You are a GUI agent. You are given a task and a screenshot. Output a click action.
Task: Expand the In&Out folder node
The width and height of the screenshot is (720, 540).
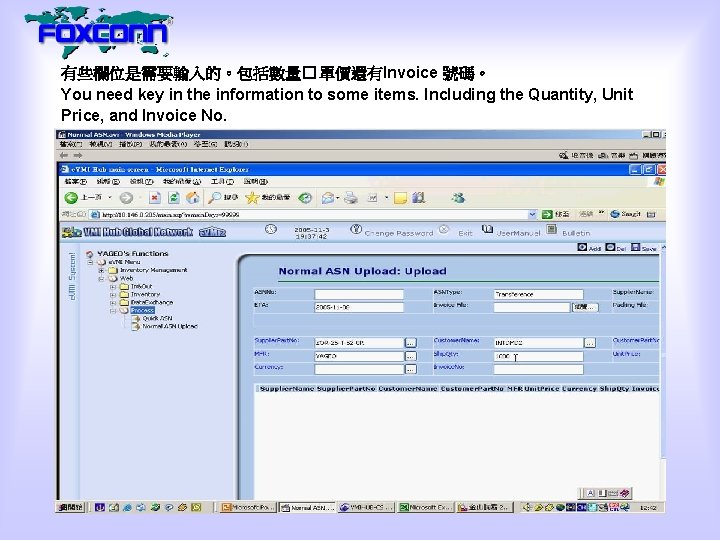(x=112, y=287)
